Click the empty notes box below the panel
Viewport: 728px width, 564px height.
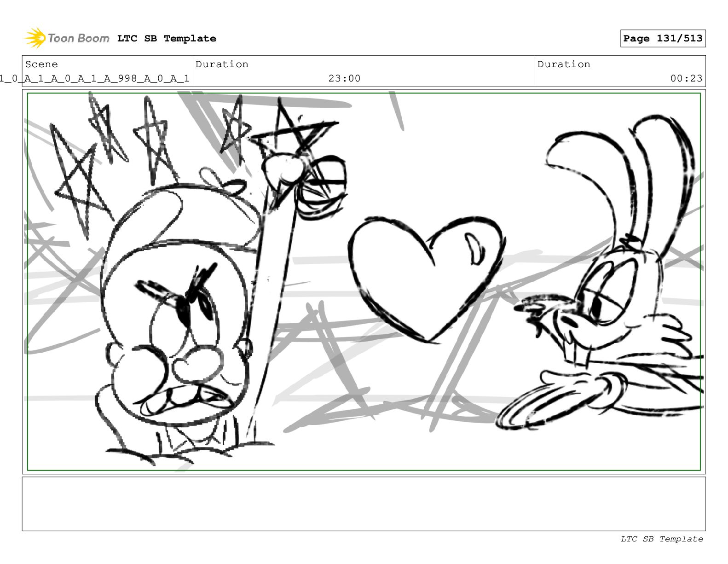tap(364, 504)
